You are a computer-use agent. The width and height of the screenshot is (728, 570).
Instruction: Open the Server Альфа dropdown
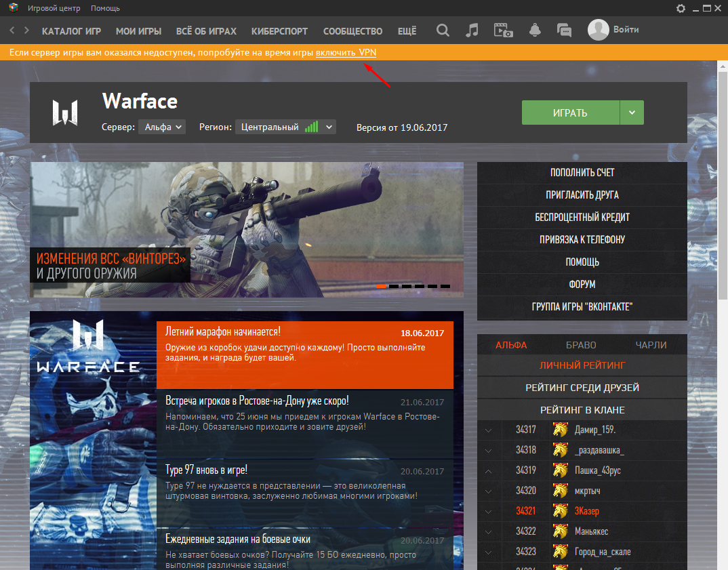click(162, 127)
